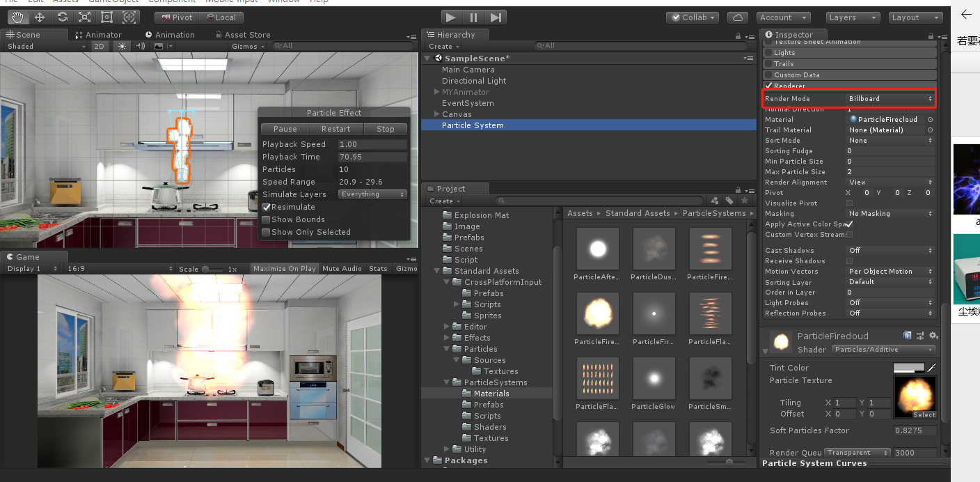Open ParticleFirecloud material help icon
980x482 pixels.
(x=908, y=336)
